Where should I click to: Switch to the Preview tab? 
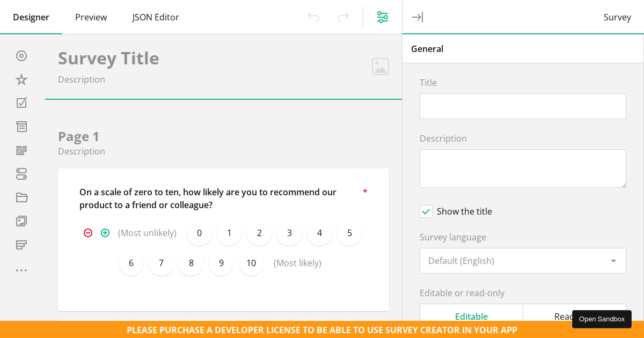click(x=91, y=17)
